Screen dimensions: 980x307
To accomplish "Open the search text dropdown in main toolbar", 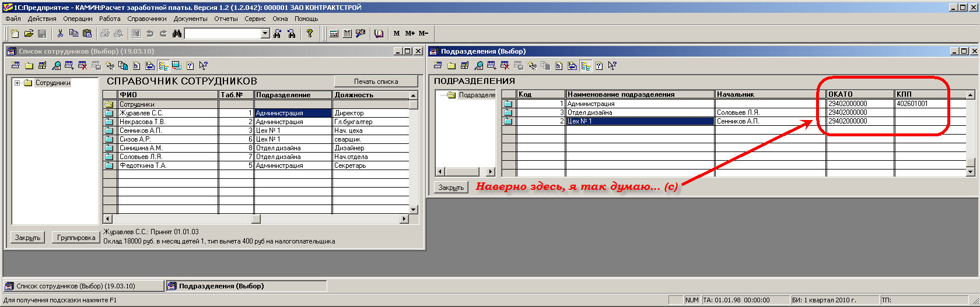I will pyautogui.click(x=265, y=34).
